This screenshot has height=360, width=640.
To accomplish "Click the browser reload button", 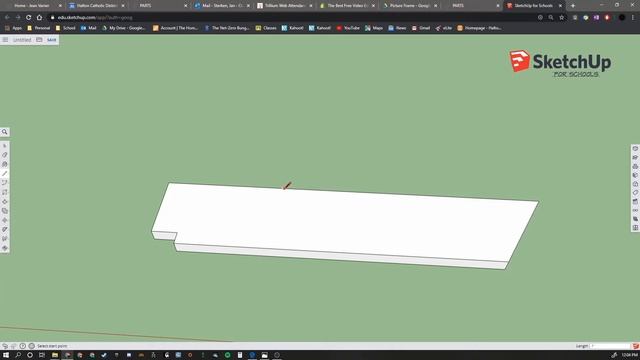I will (29, 18).
